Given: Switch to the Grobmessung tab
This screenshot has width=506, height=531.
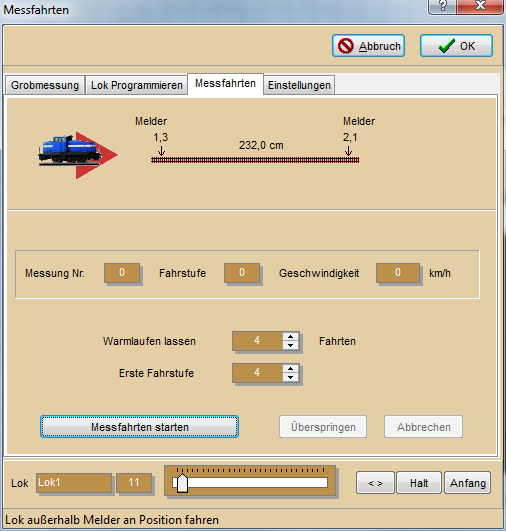Looking at the screenshot, I should pos(45,85).
